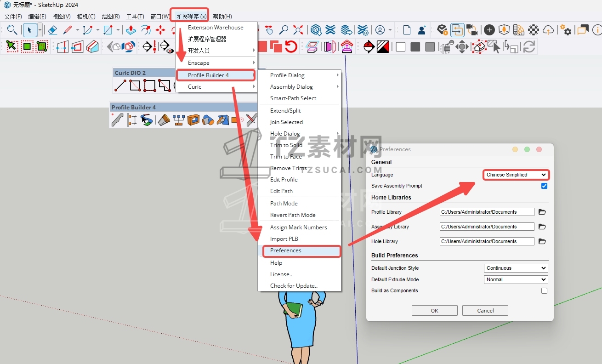Click Profile Builder assembly hierarchy icon

pyautogui.click(x=179, y=120)
